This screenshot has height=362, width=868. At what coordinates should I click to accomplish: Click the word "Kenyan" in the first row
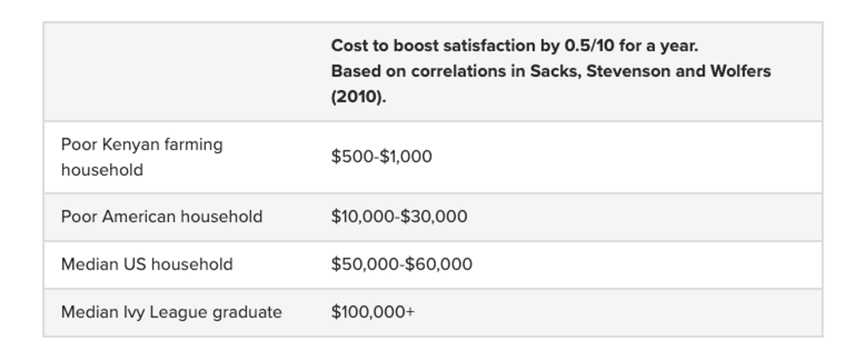131,145
